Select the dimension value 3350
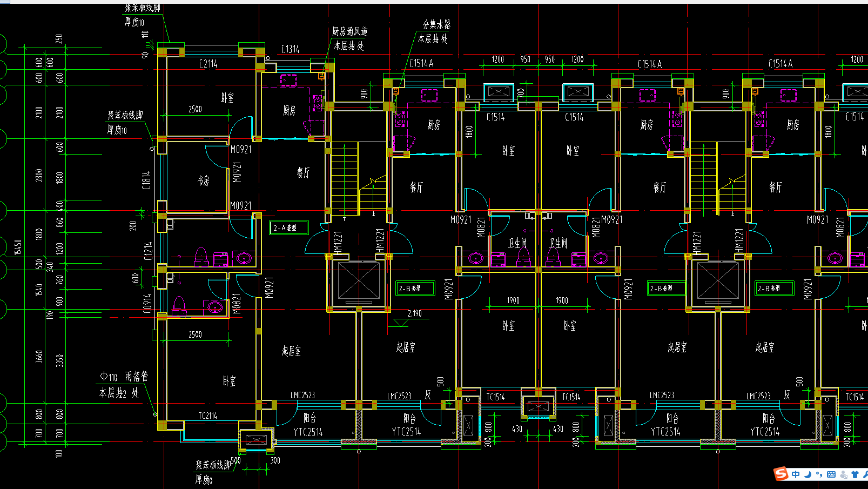This screenshot has height=489, width=868. coord(59,360)
